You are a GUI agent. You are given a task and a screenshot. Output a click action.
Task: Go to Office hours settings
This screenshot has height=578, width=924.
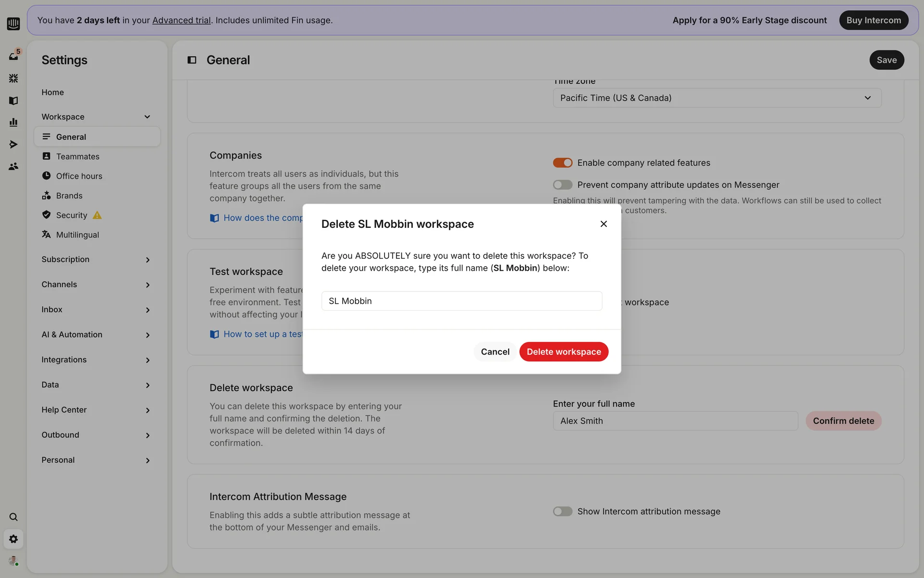click(x=79, y=176)
